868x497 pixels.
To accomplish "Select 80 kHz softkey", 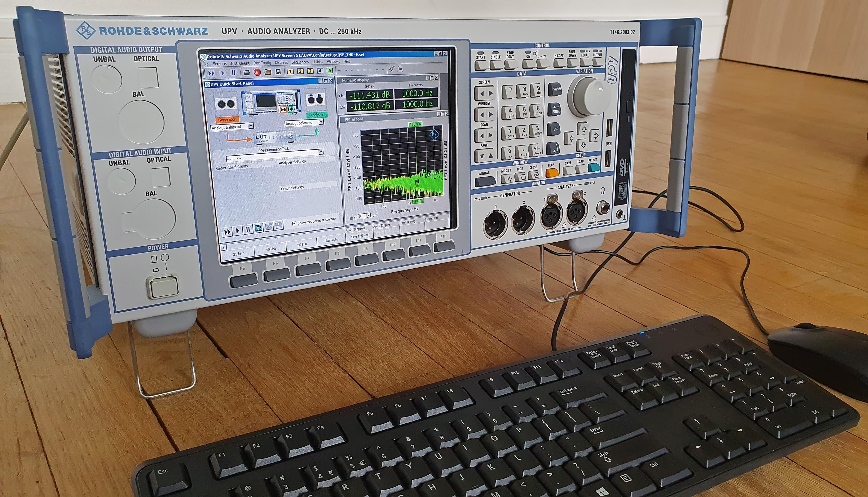I will click(302, 244).
